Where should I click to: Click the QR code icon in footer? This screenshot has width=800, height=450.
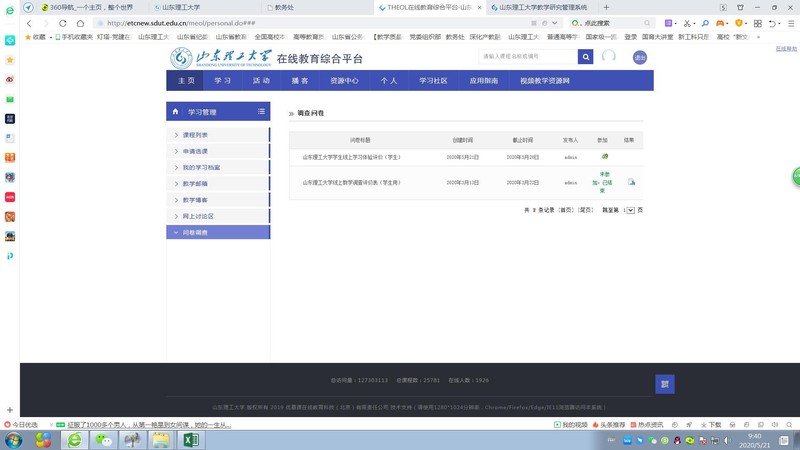[664, 384]
